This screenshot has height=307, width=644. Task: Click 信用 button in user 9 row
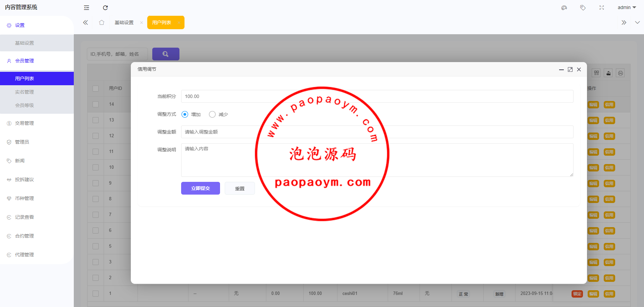pos(609,184)
